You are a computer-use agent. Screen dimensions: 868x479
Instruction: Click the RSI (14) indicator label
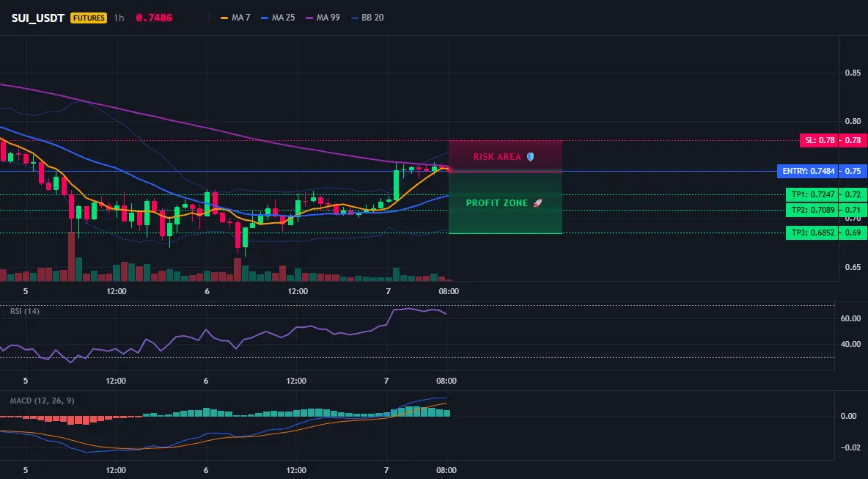coord(25,311)
